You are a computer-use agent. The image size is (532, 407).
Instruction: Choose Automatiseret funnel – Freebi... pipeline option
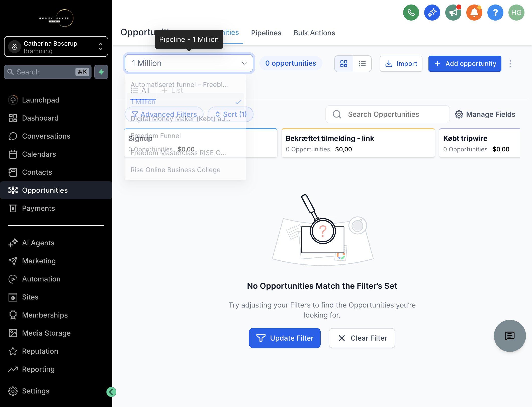[x=185, y=85]
